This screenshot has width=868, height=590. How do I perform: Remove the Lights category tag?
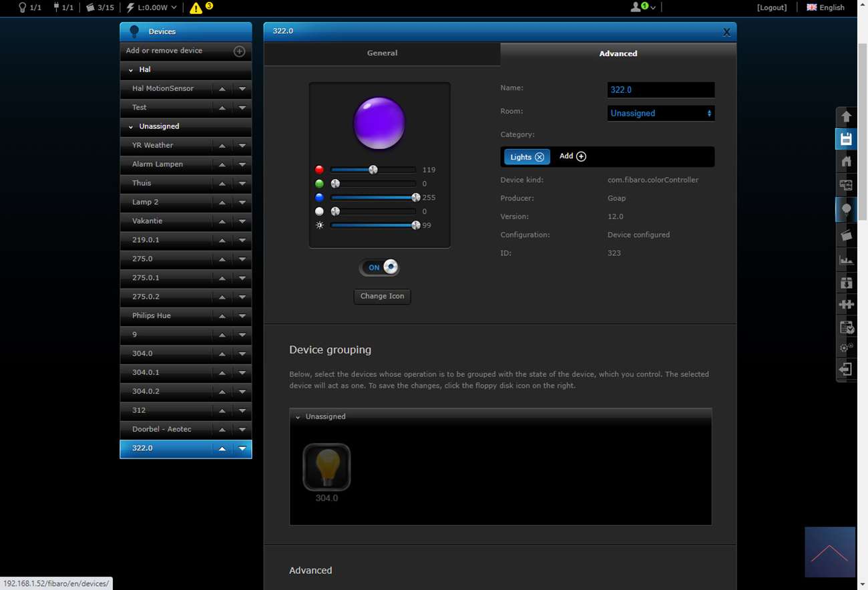pyautogui.click(x=539, y=157)
